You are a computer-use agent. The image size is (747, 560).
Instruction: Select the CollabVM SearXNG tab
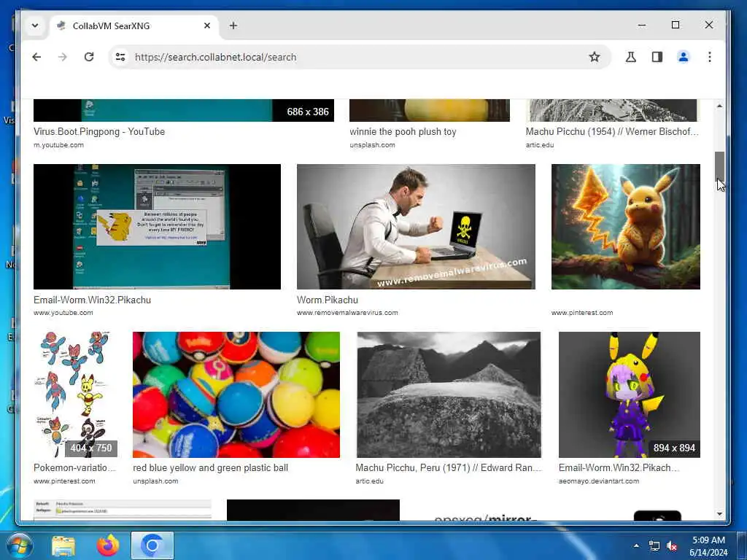134,26
